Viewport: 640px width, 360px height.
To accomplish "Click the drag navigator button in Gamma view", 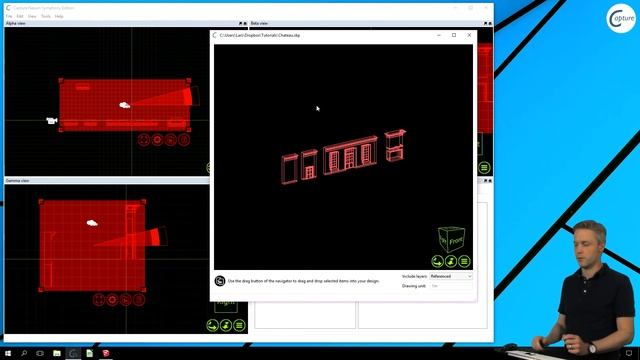I will click(212, 325).
